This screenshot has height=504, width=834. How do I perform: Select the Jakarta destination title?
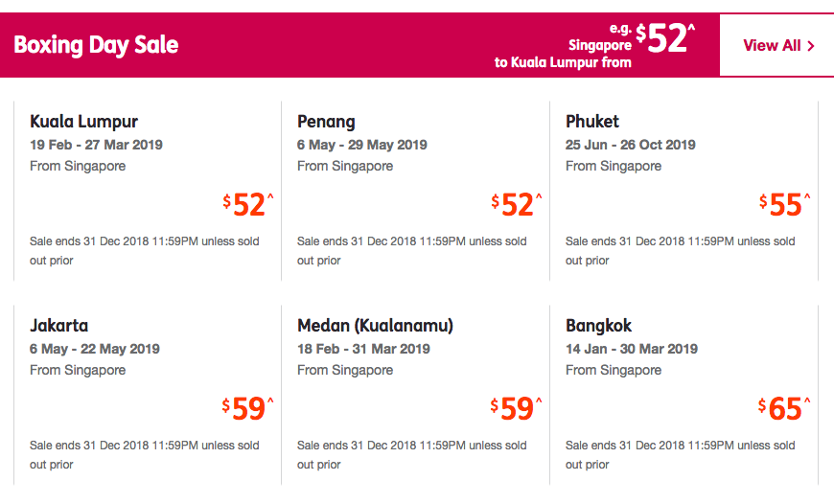pyautogui.click(x=59, y=326)
